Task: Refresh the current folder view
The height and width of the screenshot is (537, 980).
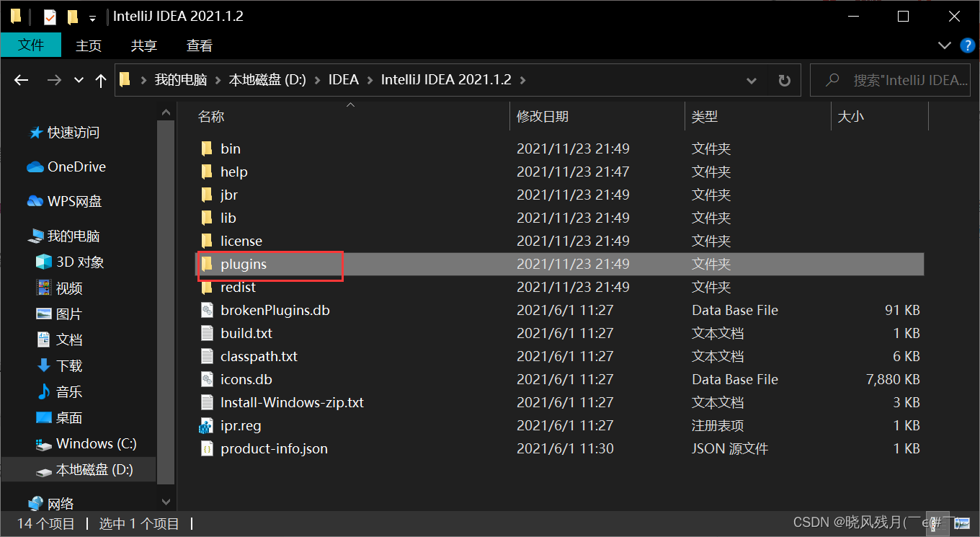Action: coord(785,80)
